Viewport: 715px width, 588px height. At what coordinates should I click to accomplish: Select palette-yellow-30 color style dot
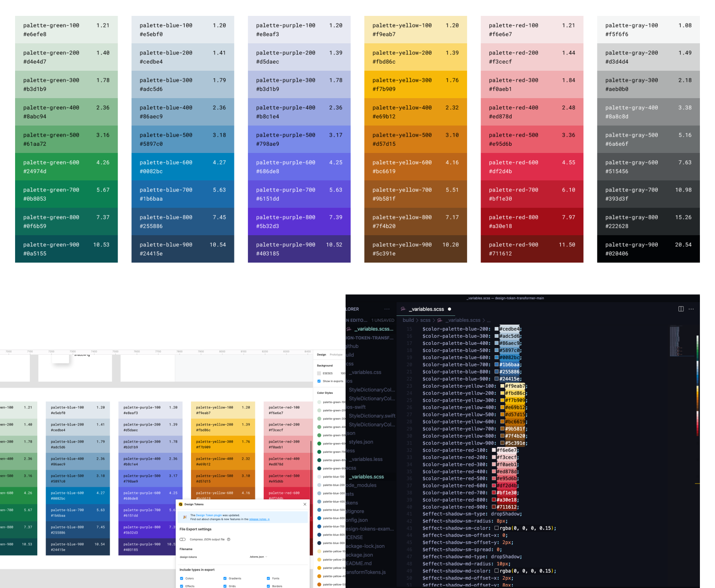click(319, 568)
